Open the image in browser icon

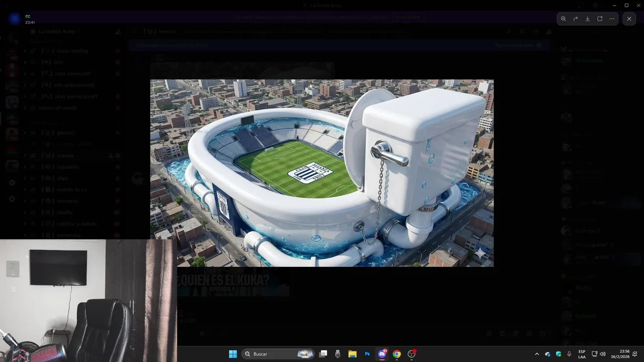click(600, 19)
